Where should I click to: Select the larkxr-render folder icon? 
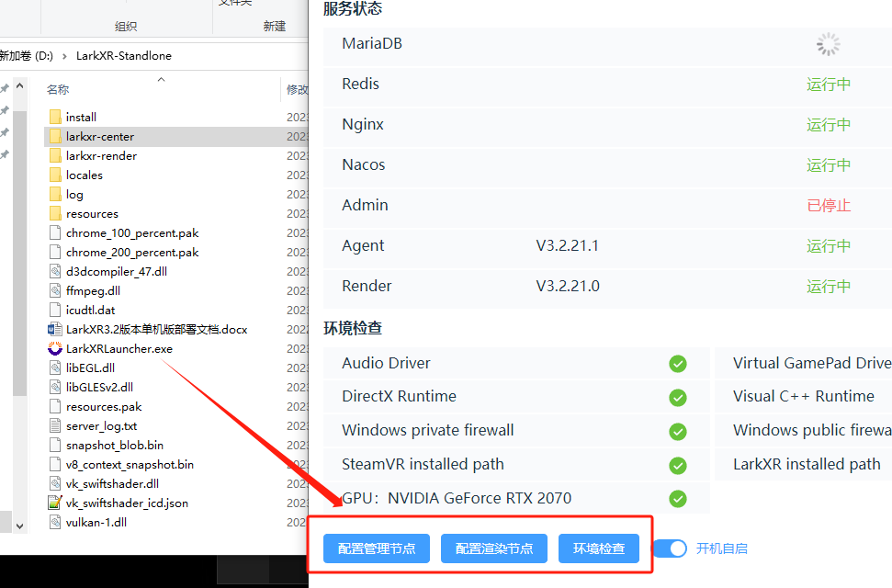point(55,155)
